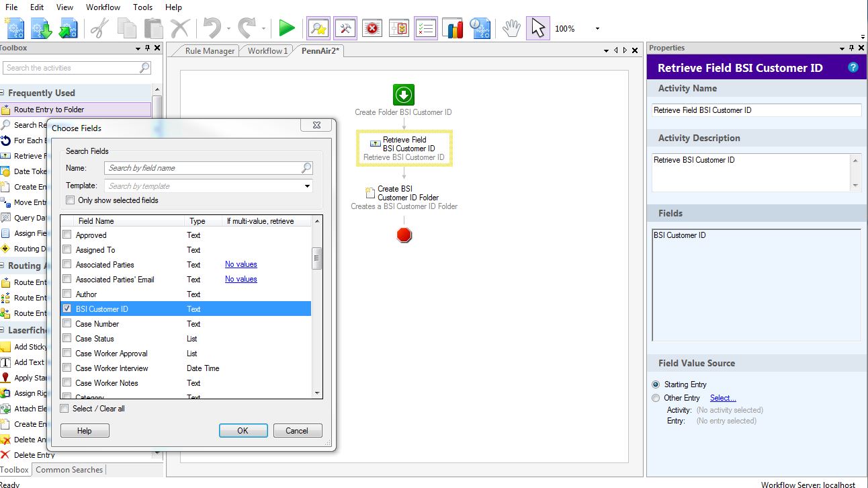Click the green Run workflow arrow
This screenshot has height=488, width=868.
point(287,28)
